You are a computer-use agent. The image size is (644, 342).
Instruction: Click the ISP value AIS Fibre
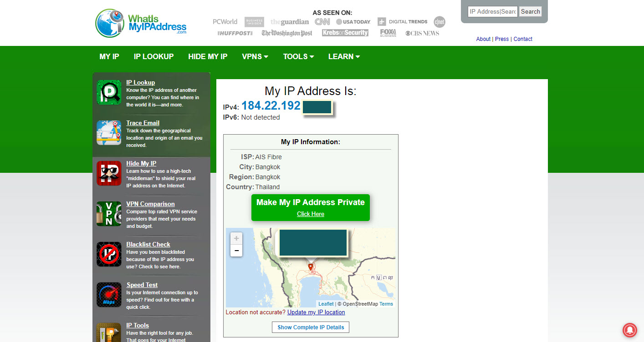[268, 157]
